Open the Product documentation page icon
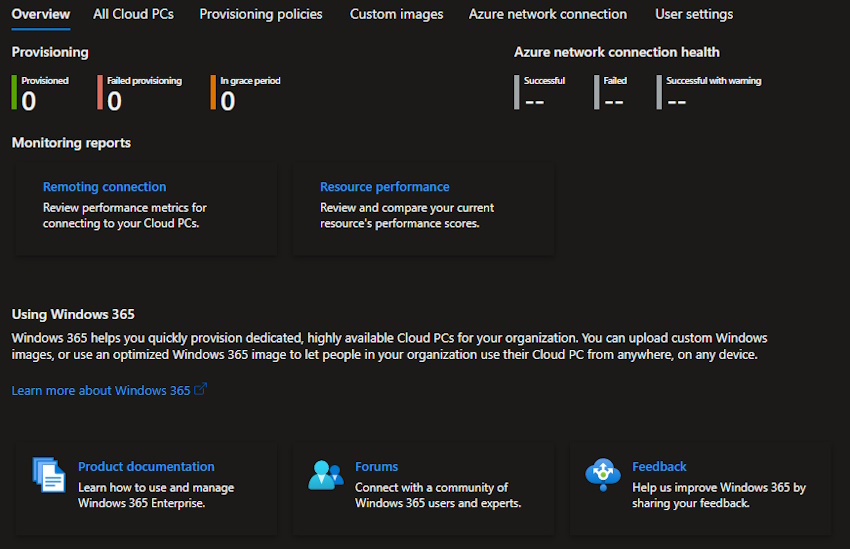The image size is (850, 549). click(49, 475)
